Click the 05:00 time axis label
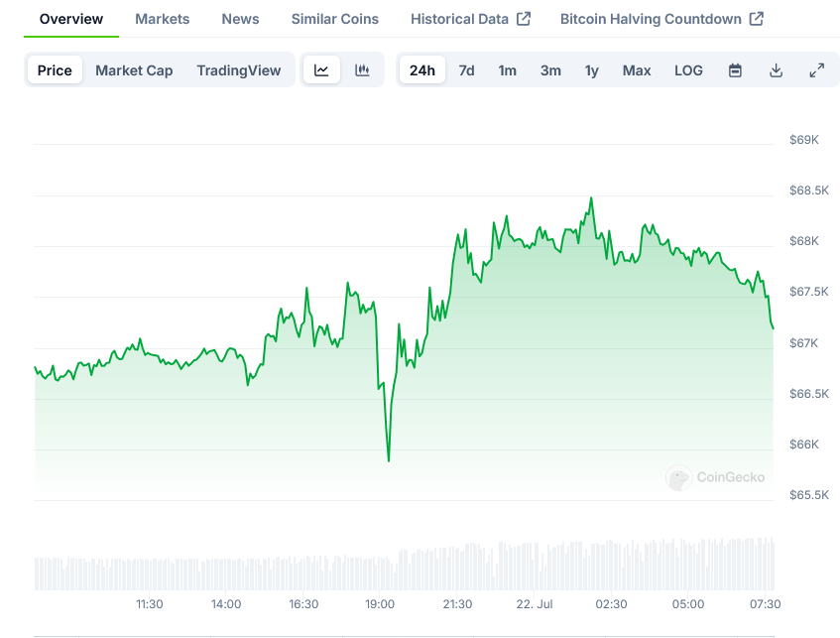Viewport: 840px width, 638px height. [688, 604]
